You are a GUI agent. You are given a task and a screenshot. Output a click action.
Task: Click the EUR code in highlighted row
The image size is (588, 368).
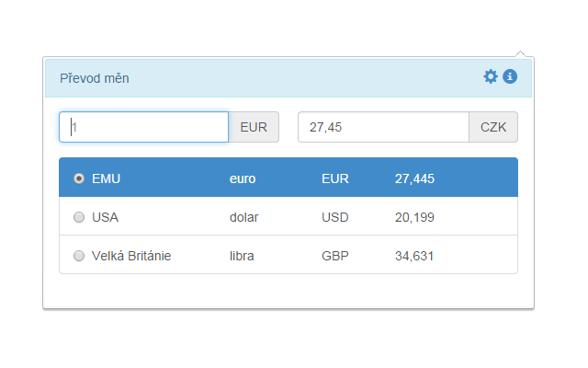pos(335,178)
